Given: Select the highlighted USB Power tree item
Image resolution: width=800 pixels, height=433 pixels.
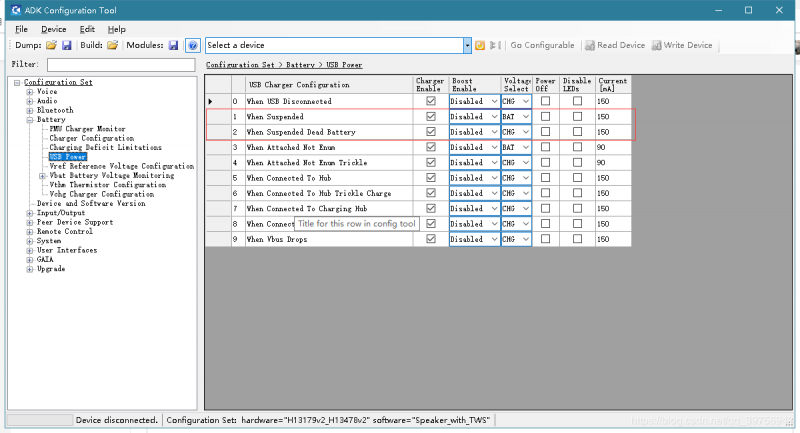Looking at the screenshot, I should click(67, 157).
